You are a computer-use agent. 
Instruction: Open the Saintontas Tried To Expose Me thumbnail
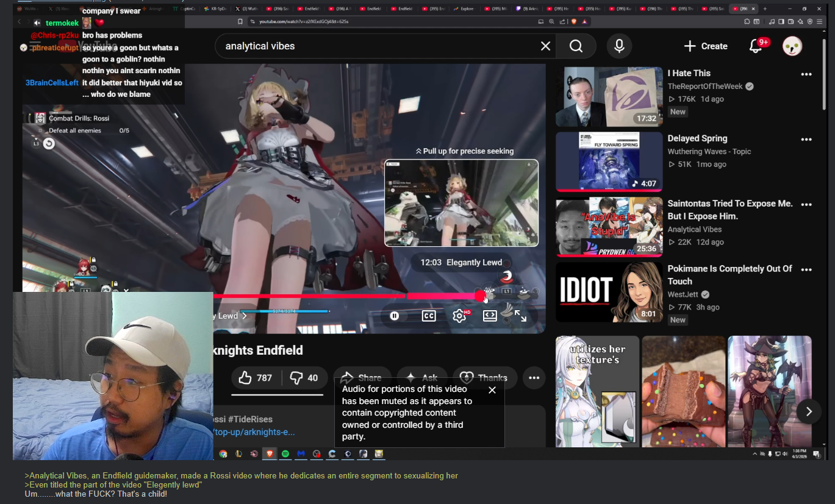click(x=609, y=227)
